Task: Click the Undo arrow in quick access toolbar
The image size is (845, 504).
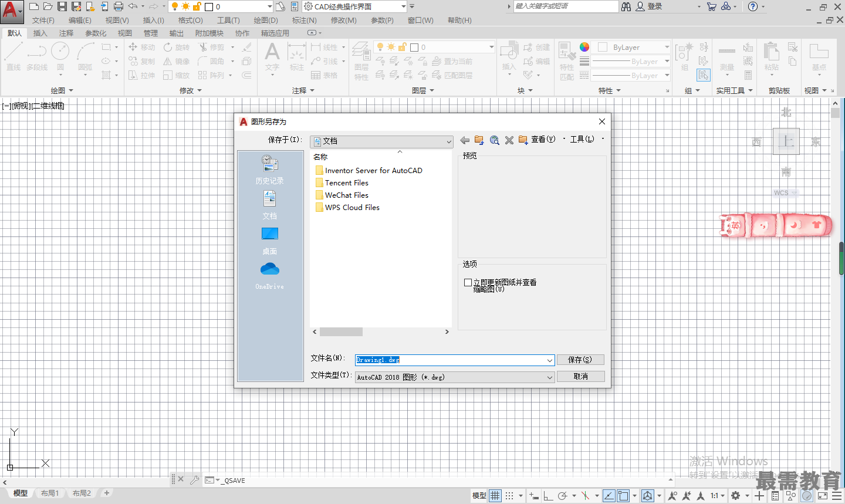Action: [x=133, y=6]
